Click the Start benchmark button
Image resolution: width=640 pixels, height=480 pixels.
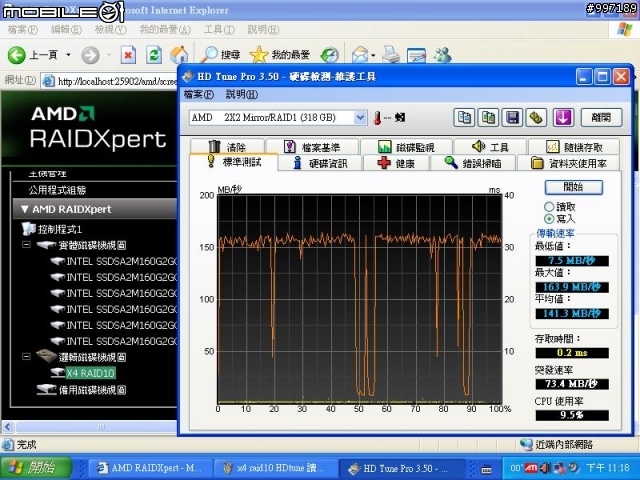573,187
